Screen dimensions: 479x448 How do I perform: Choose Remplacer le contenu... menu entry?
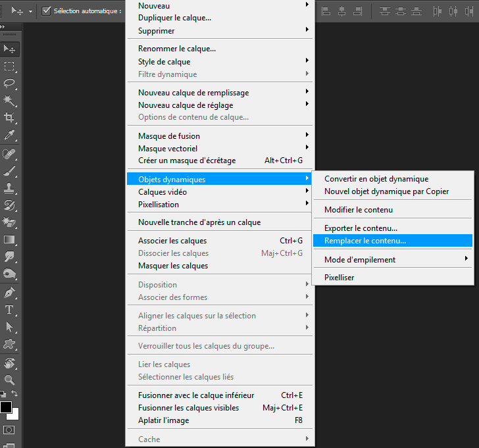[x=365, y=241]
